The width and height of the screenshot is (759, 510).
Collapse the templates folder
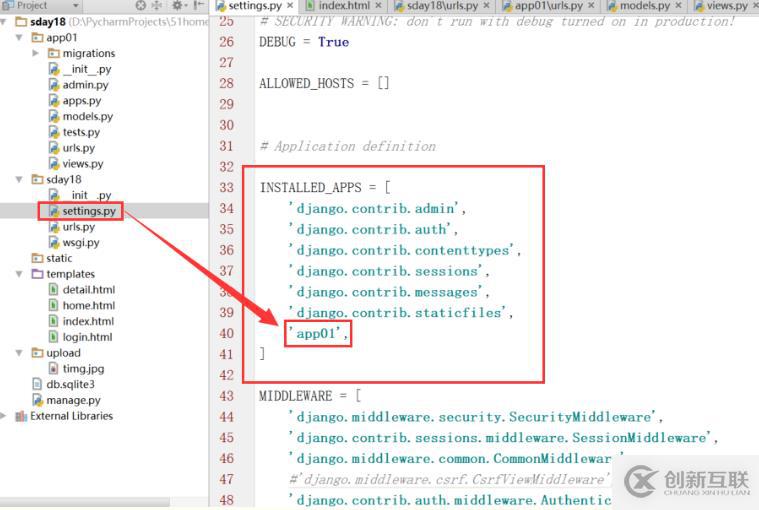point(19,274)
